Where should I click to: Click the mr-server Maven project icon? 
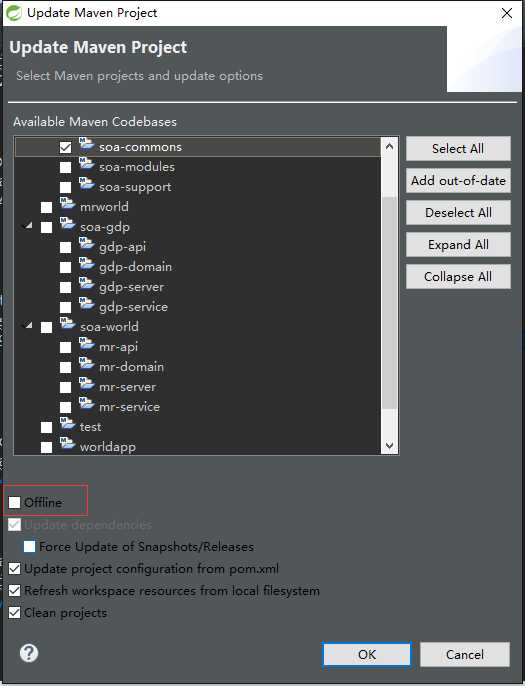pyautogui.click(x=87, y=385)
